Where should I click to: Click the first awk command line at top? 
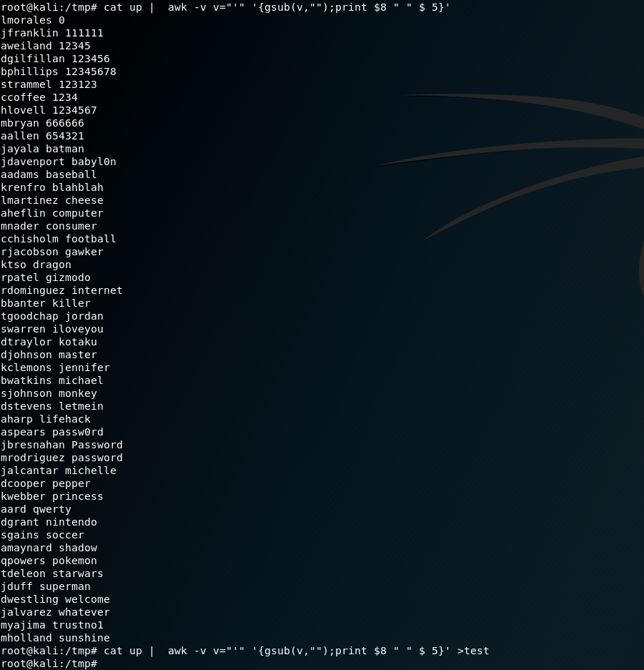[225, 7]
